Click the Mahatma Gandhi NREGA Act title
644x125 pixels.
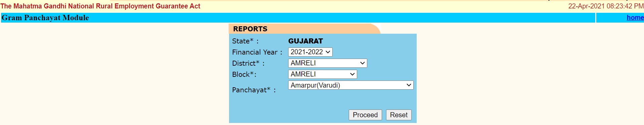tap(100, 6)
